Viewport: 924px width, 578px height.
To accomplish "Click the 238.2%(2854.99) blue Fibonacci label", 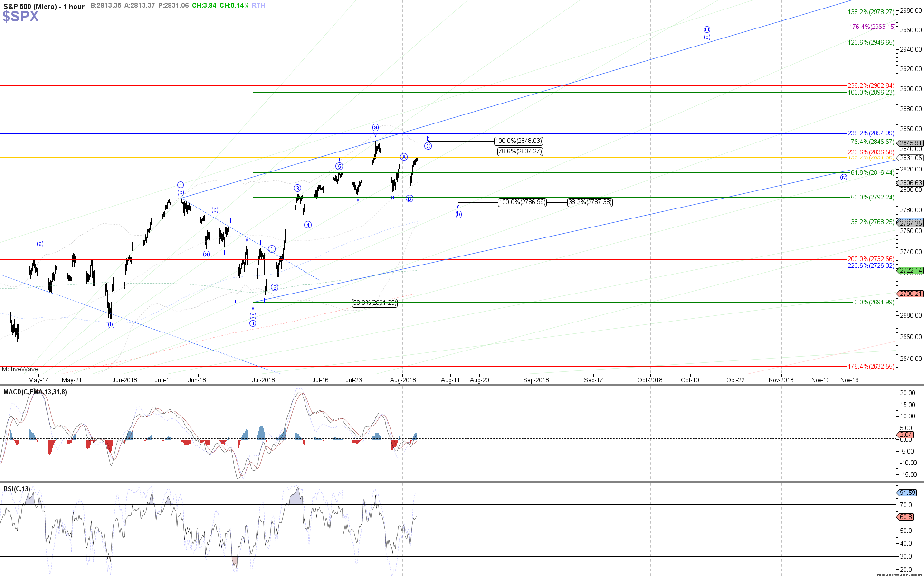I will tap(871, 133).
